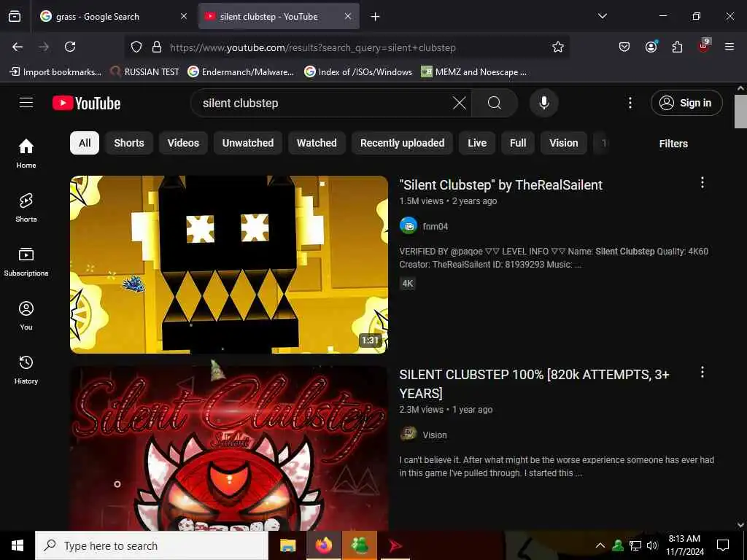Show hidden system tray icons
The image size is (747, 560).
point(600,545)
